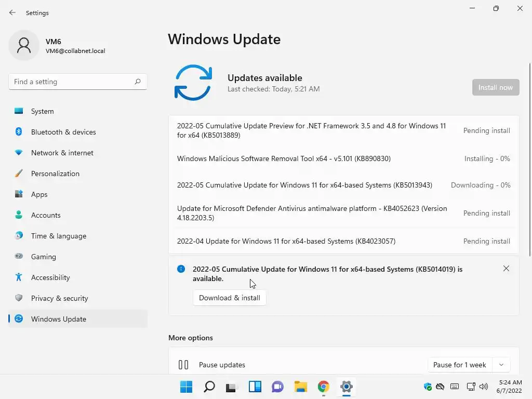
Task: Click the Gaming controller icon
Action: 19,256
